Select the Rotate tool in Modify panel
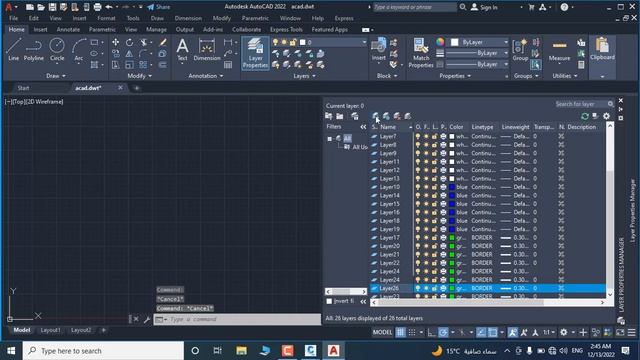 pos(129,42)
